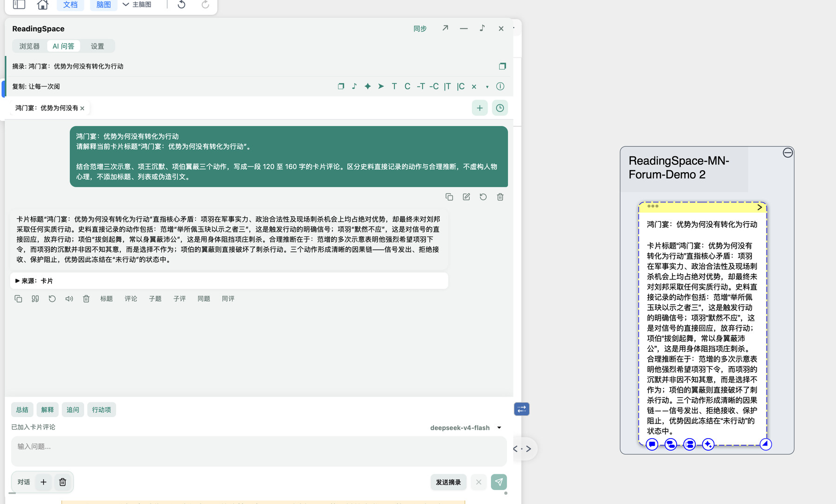This screenshot has width=836, height=504.
Task: Click the 子评 action under the answer
Action: [179, 299]
